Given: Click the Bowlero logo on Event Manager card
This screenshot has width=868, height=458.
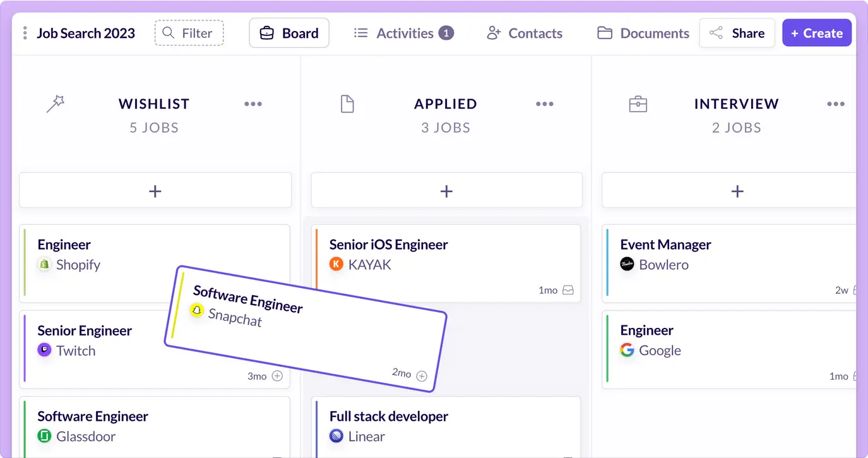Looking at the screenshot, I should tap(626, 265).
